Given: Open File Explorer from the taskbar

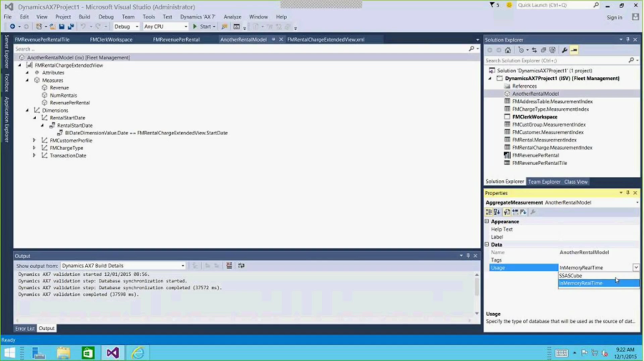Looking at the screenshot, I should click(63, 352).
